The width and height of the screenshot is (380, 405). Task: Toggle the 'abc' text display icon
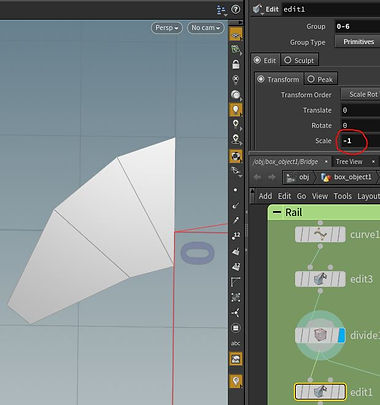(x=236, y=343)
